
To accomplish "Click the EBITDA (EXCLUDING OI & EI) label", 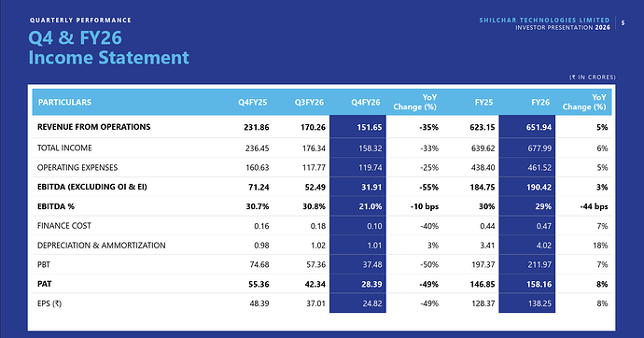I will coord(92,187).
